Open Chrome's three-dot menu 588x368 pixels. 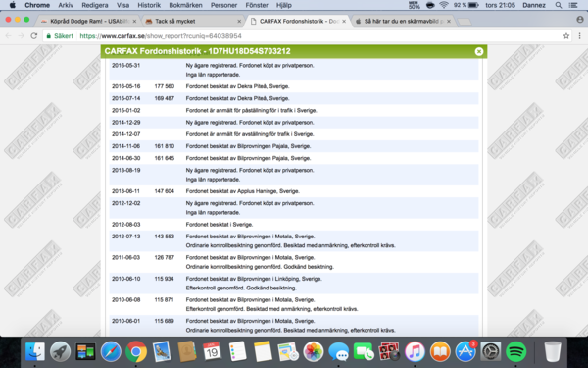(580, 36)
